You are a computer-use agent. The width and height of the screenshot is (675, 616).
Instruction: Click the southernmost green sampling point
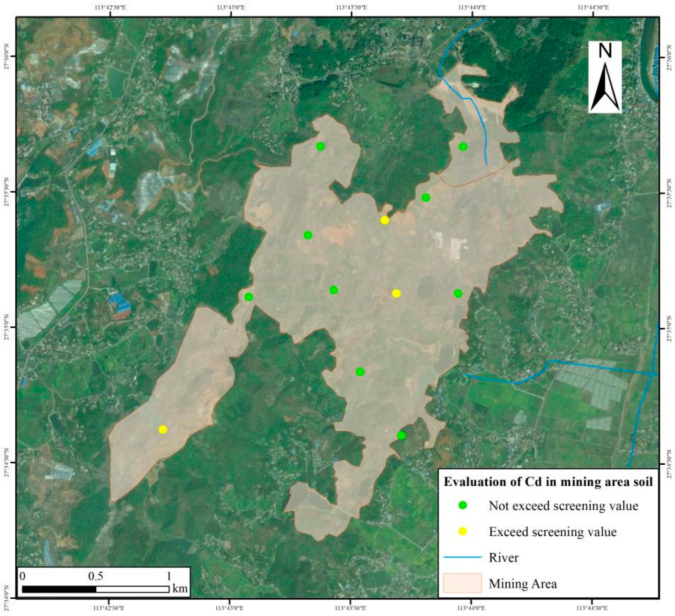coord(402,436)
